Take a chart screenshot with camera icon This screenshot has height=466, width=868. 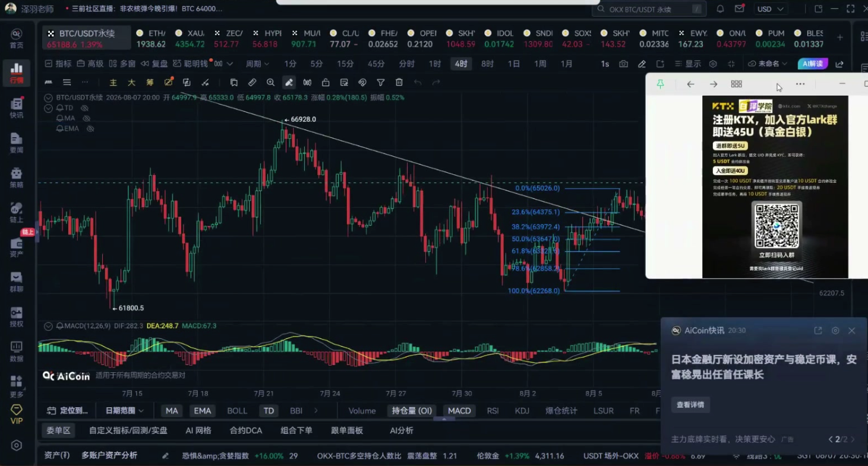(623, 64)
